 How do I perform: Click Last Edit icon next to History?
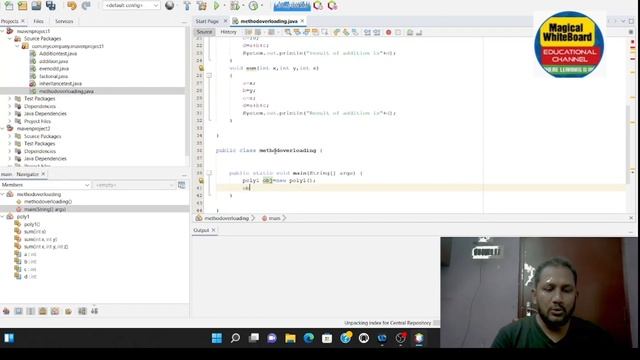[x=248, y=32]
